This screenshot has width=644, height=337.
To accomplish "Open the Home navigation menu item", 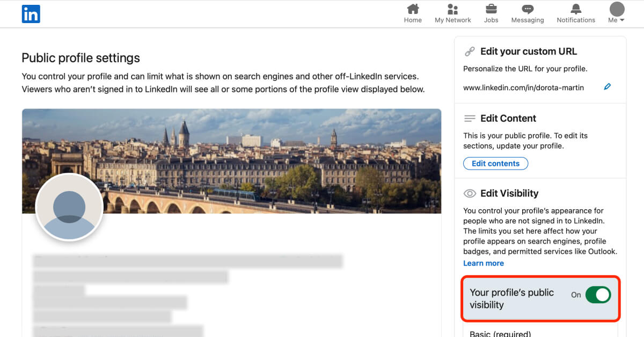I will point(412,13).
